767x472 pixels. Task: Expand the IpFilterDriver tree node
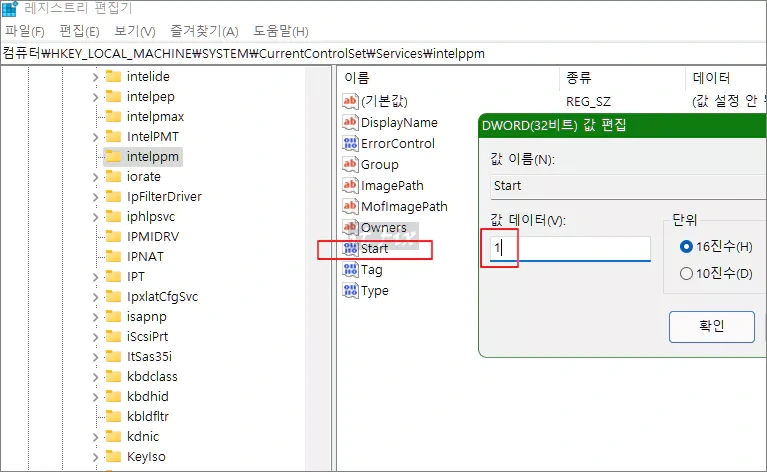95,197
